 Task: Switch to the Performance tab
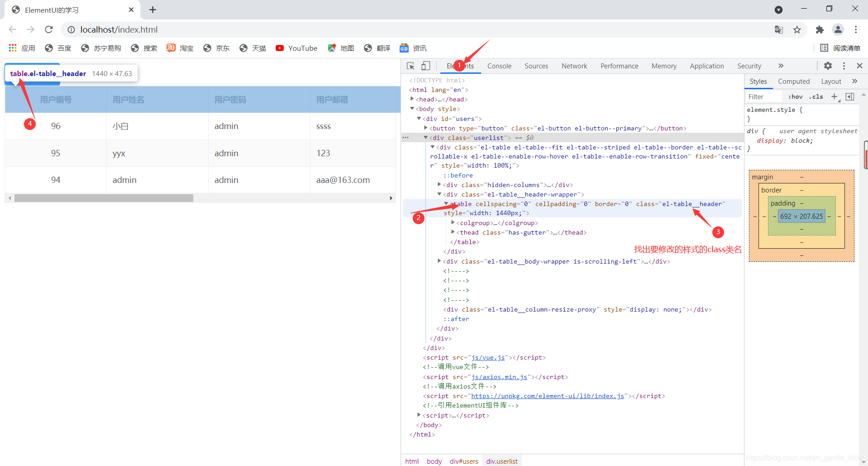click(619, 66)
